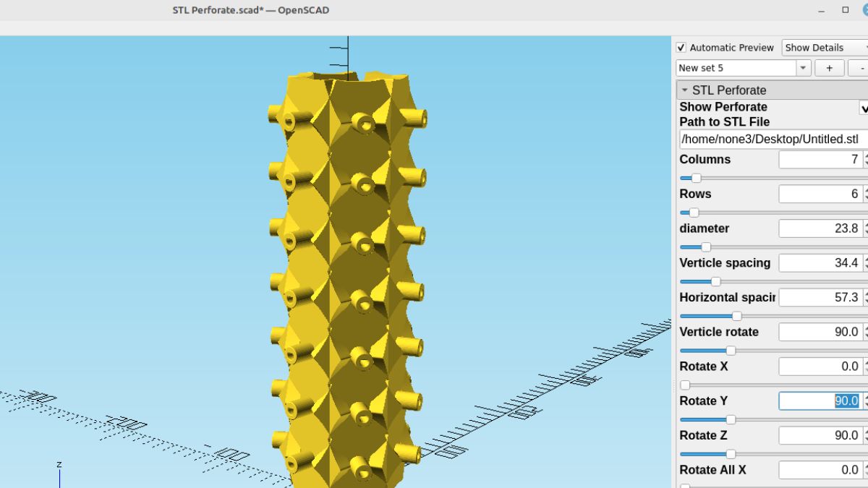This screenshot has height=488, width=868.
Task: Click the Rotate Y slider handle
Action: tap(731, 419)
